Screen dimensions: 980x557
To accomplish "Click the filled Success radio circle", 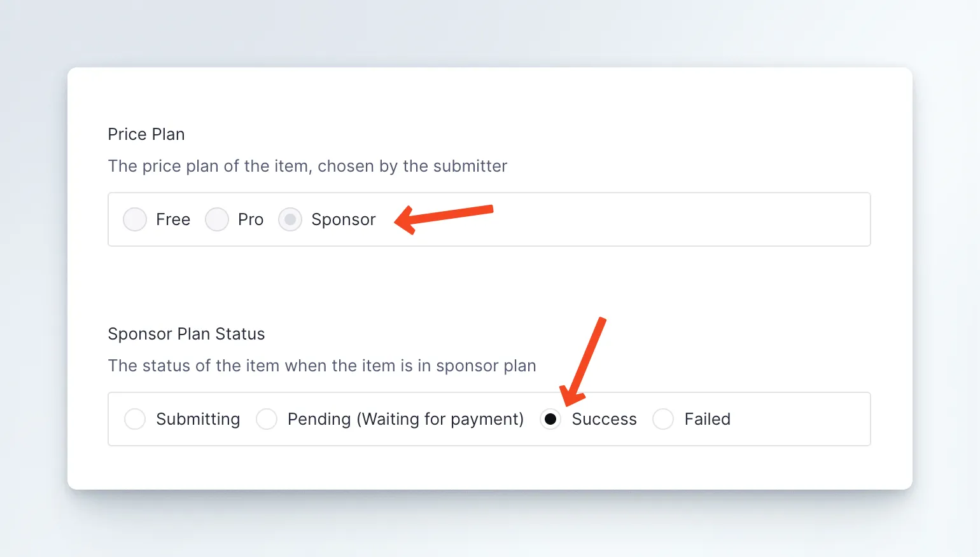I will [550, 419].
